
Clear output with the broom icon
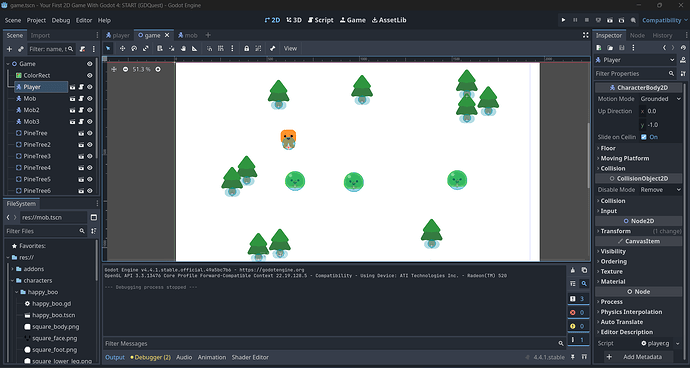(573, 270)
